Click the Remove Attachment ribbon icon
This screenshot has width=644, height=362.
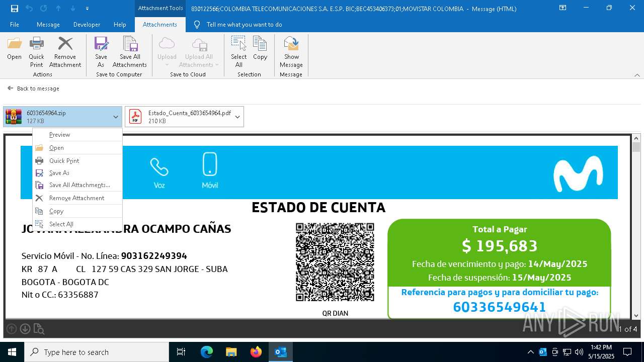click(65, 52)
